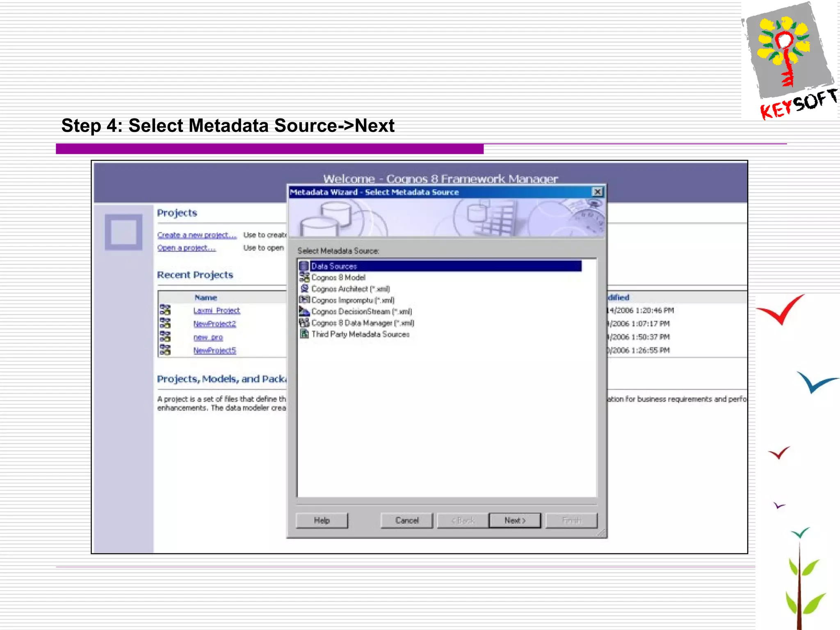Click the 1:07:17 PM modified date
This screenshot has height=630, width=840.
click(x=639, y=324)
